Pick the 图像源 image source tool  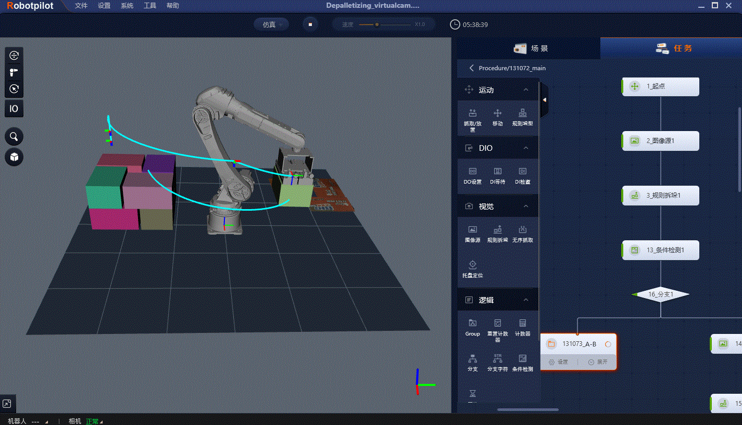coord(472,234)
